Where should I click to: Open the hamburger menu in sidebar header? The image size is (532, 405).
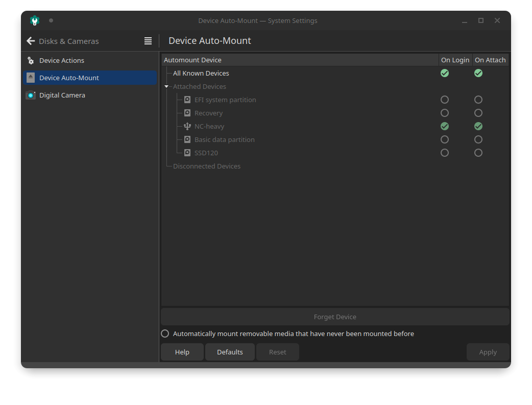[x=148, y=41]
